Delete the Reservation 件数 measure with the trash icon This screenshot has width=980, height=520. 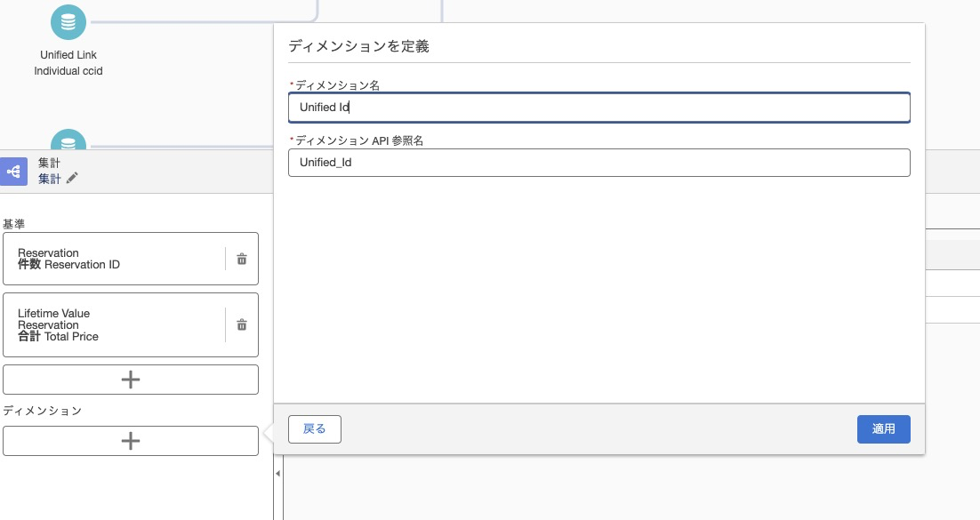pyautogui.click(x=242, y=259)
